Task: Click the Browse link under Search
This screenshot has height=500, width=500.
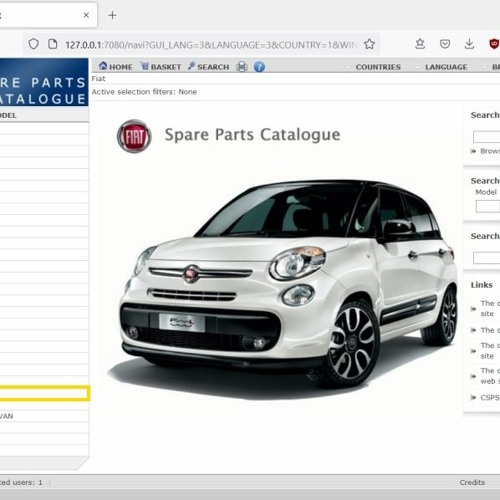Action: 490,151
